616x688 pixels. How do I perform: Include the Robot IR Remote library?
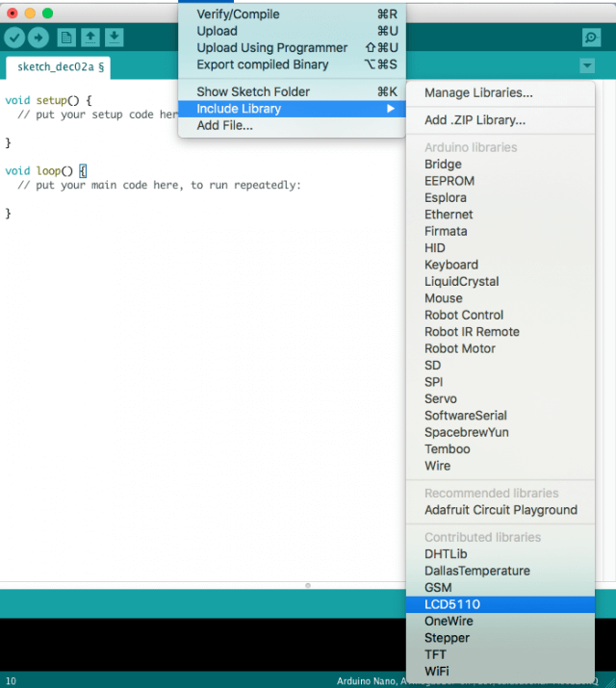[500, 332]
